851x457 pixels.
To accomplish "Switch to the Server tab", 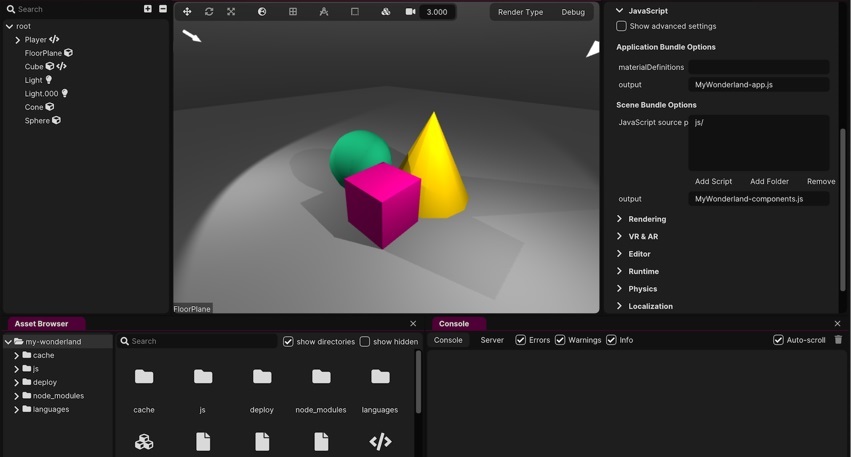I will pos(492,340).
